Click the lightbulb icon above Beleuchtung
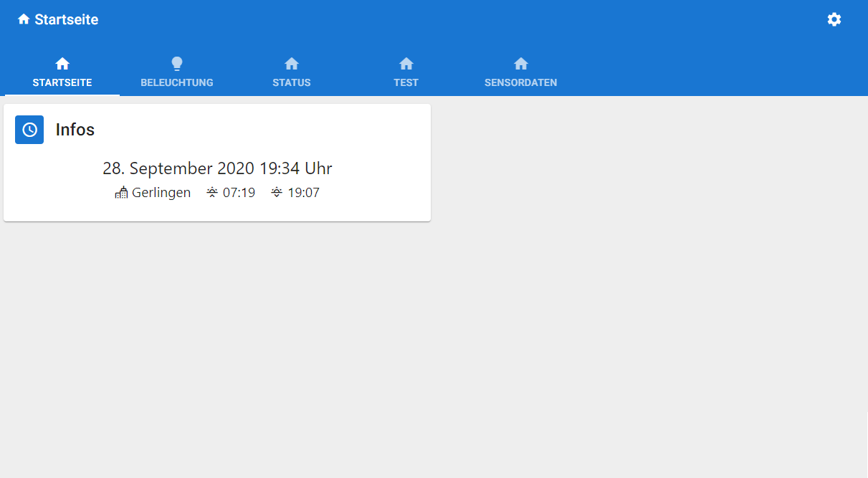 177,64
